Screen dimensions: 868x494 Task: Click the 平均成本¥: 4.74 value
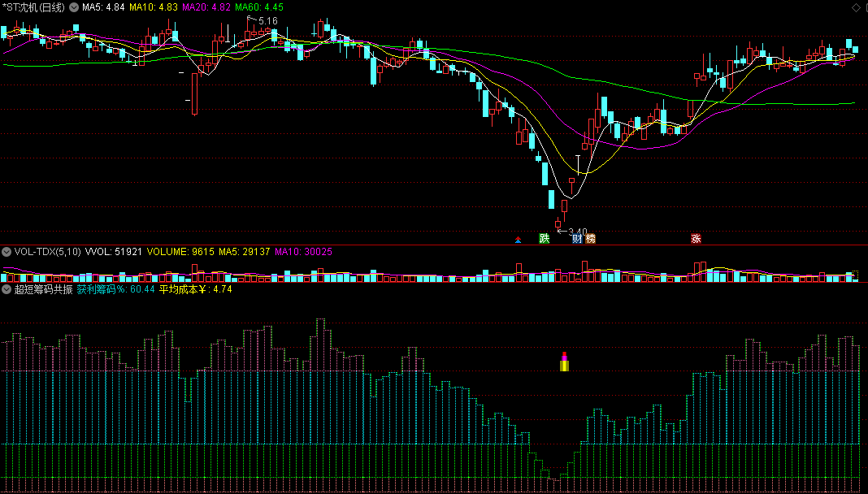click(x=195, y=289)
